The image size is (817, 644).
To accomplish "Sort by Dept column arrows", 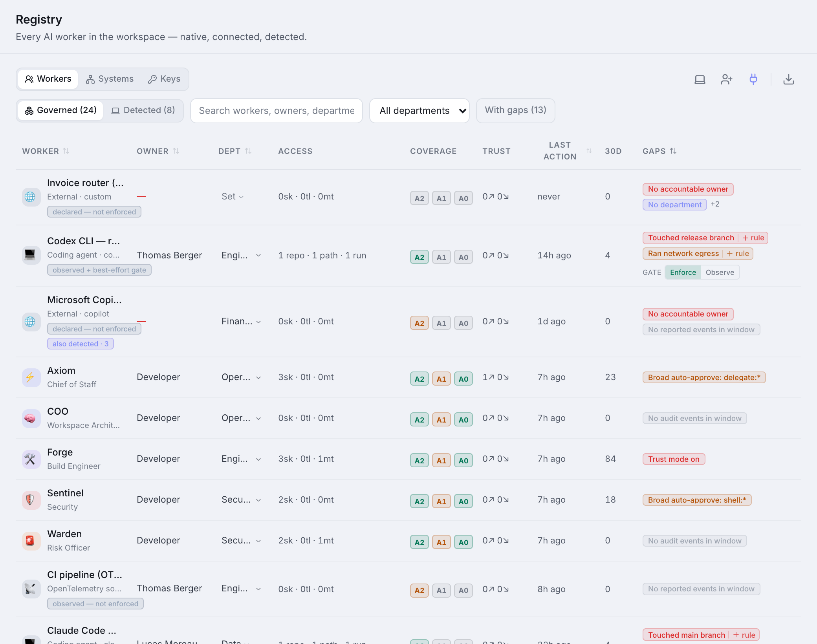I will (x=248, y=151).
